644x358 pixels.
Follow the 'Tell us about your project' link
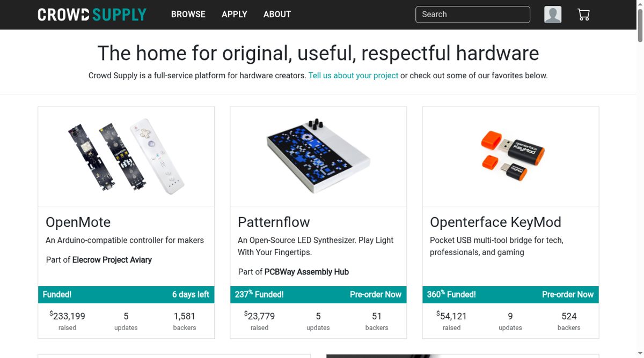(353, 76)
